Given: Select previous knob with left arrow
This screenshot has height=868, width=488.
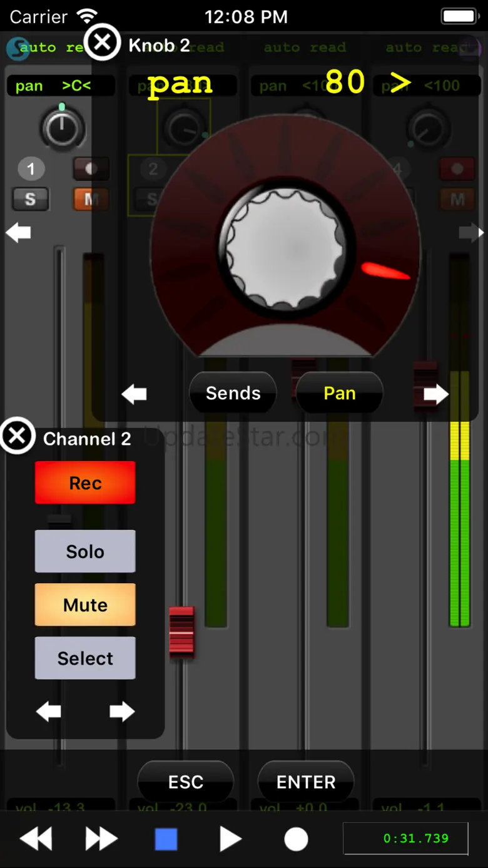Looking at the screenshot, I should pyautogui.click(x=134, y=394).
